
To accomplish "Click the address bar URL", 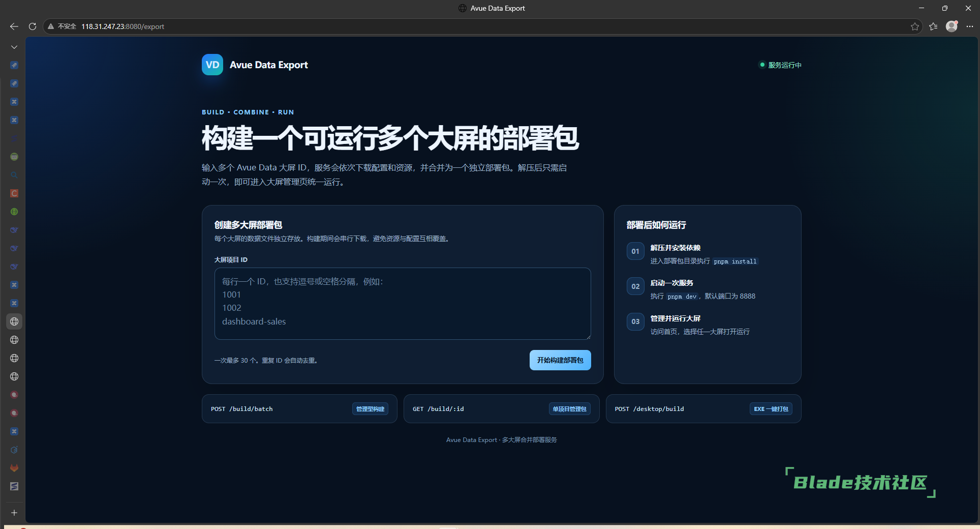I will (122, 26).
